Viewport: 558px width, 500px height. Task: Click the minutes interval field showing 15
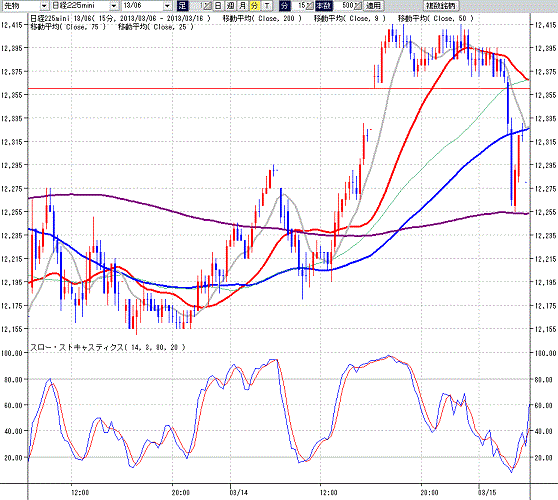pyautogui.click(x=298, y=6)
